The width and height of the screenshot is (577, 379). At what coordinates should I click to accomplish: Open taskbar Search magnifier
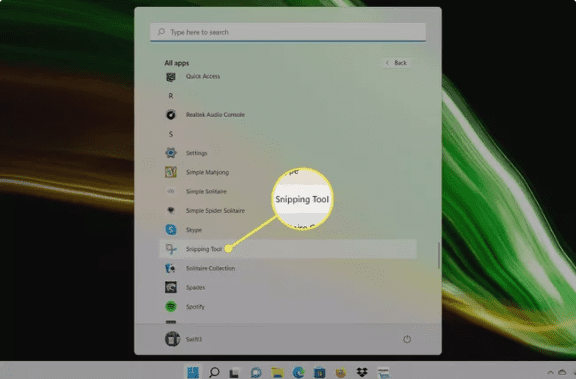pyautogui.click(x=214, y=372)
